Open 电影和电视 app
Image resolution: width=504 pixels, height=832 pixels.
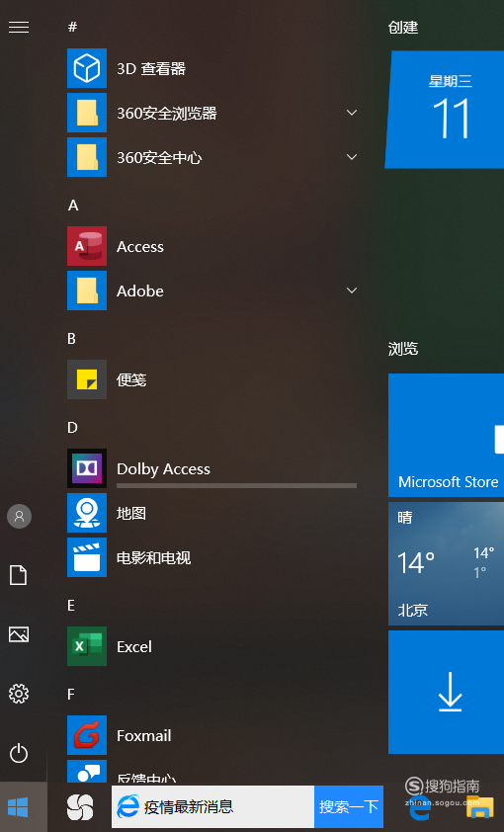tap(212, 557)
